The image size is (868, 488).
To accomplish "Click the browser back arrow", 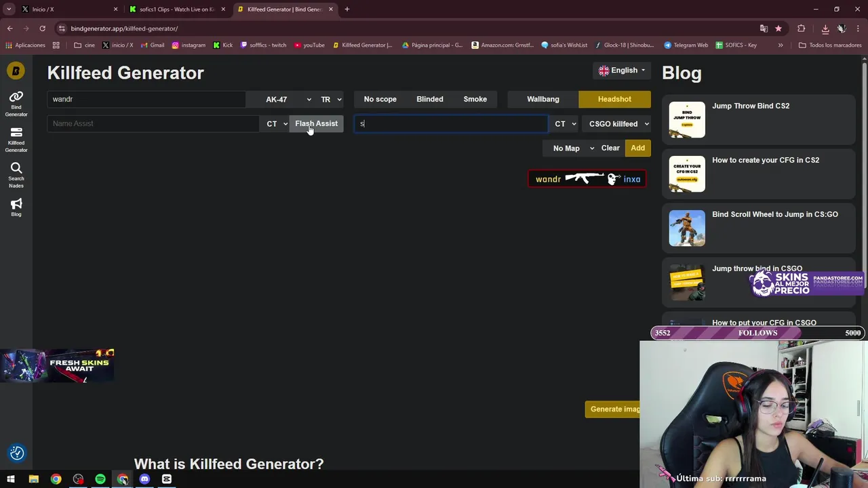I will point(9,28).
